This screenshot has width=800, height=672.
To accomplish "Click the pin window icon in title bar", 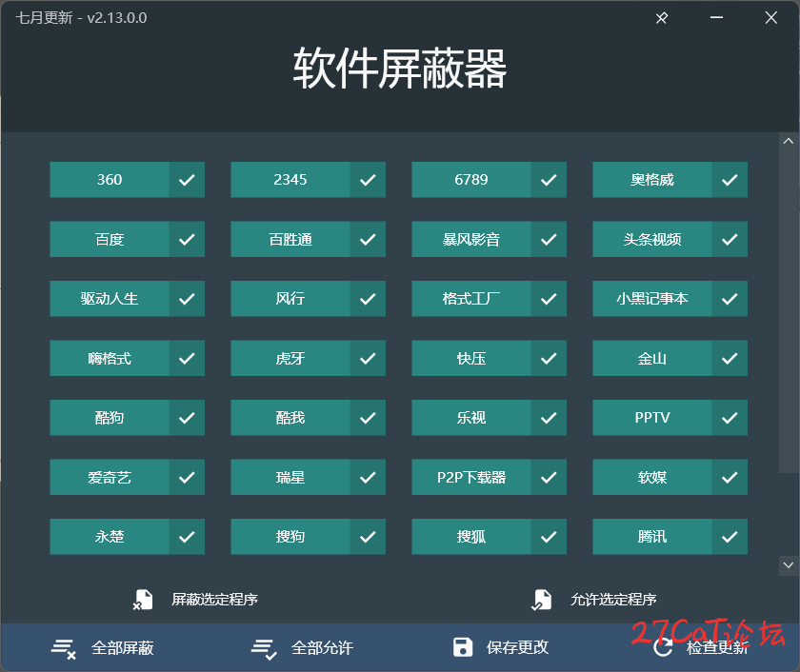I will coord(661,18).
